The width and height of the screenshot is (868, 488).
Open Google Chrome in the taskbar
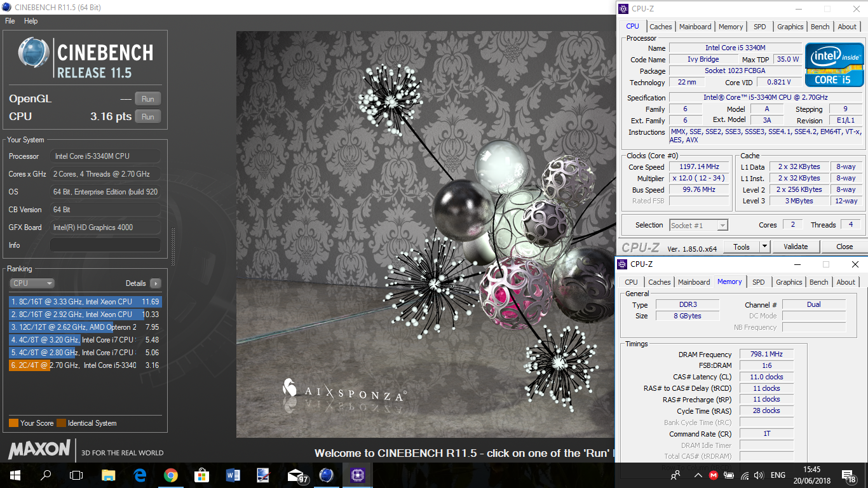tap(170, 475)
